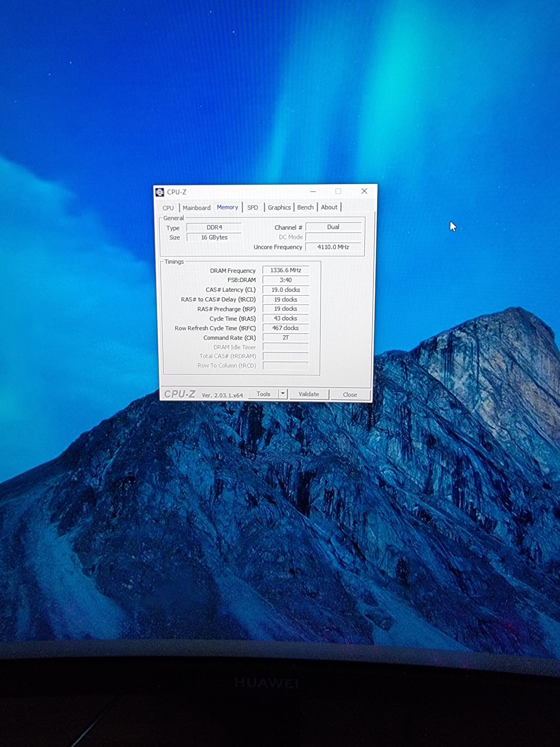Click the 16 GBytes size value
Viewport: 560px width, 747px height.
click(214, 237)
